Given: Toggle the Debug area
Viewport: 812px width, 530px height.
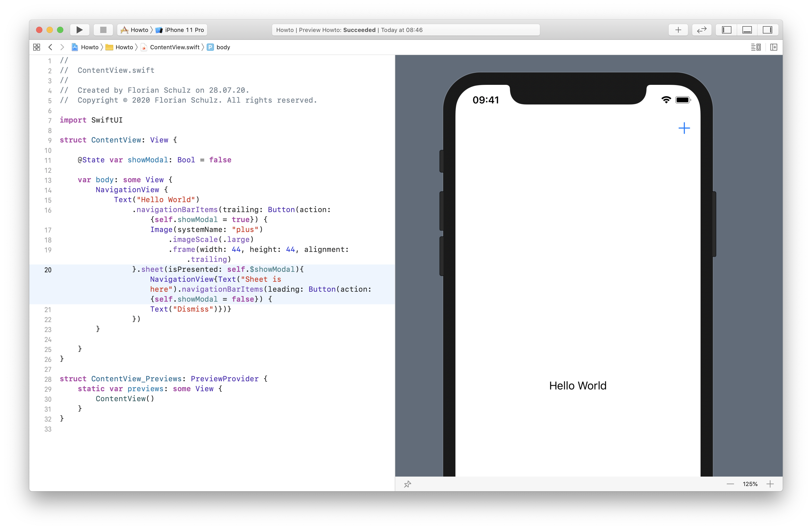Looking at the screenshot, I should [747, 30].
